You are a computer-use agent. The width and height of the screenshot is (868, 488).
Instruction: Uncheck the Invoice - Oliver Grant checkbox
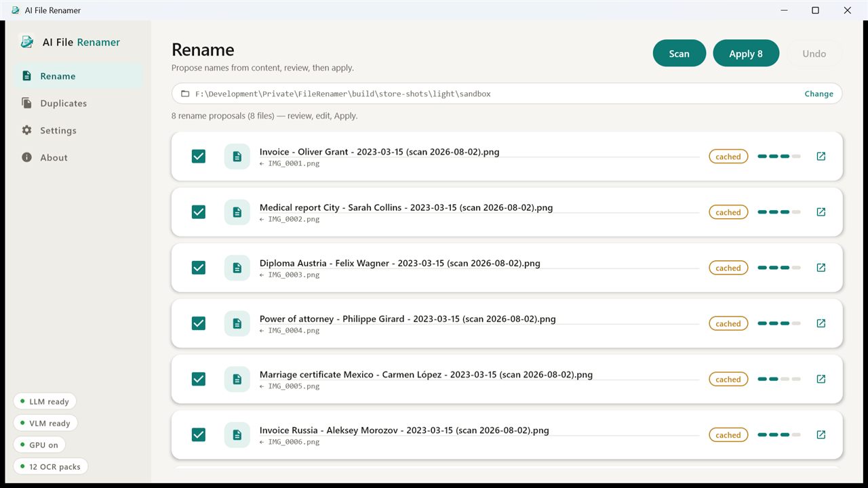pyautogui.click(x=199, y=157)
